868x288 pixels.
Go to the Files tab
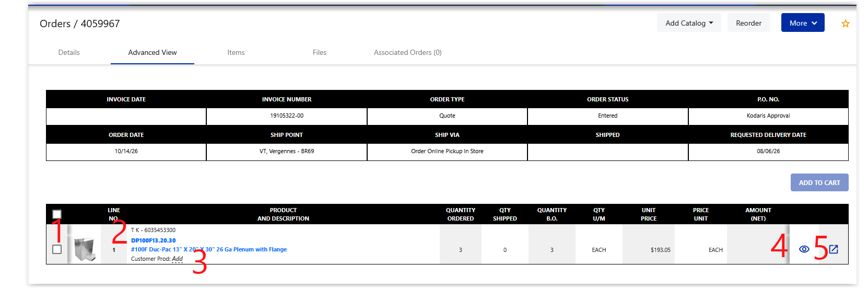coord(320,52)
